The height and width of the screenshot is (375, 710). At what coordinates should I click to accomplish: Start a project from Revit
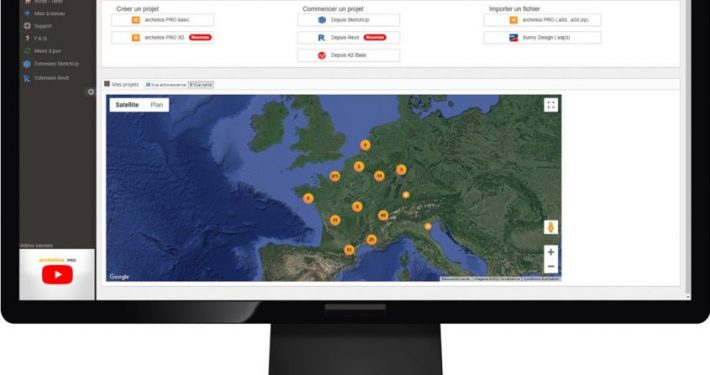(x=349, y=38)
